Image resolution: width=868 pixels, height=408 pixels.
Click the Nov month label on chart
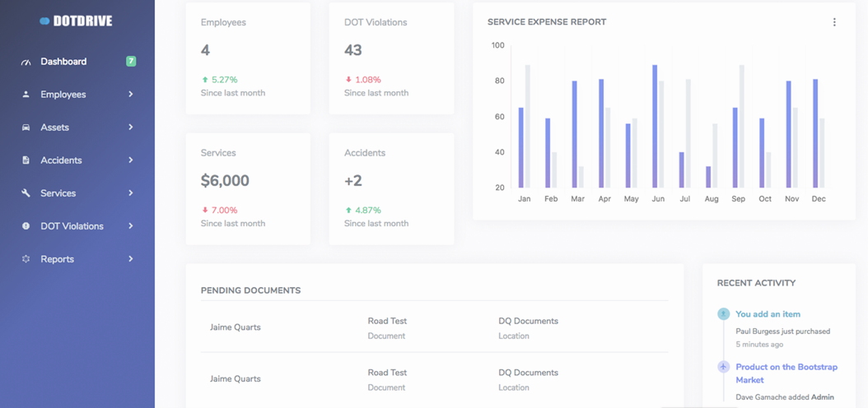tap(792, 199)
